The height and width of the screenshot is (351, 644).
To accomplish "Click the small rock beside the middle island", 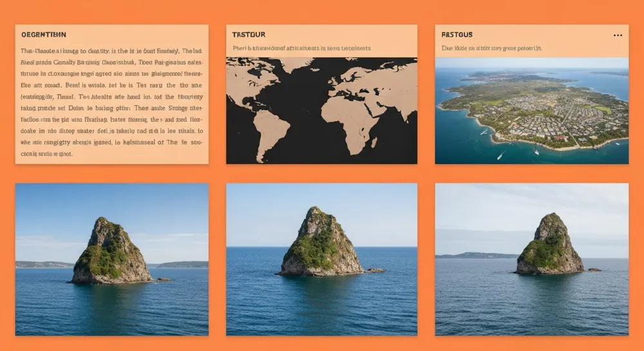I will tap(375, 270).
